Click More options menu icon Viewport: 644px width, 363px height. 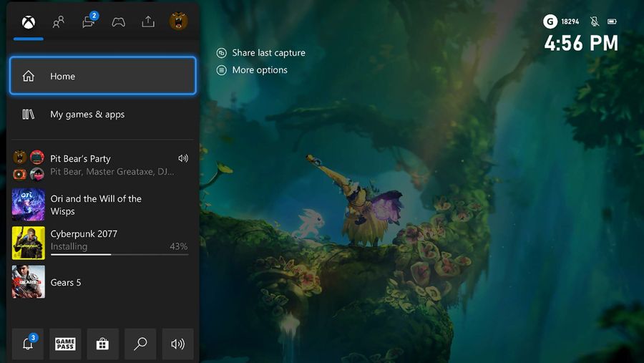click(221, 70)
